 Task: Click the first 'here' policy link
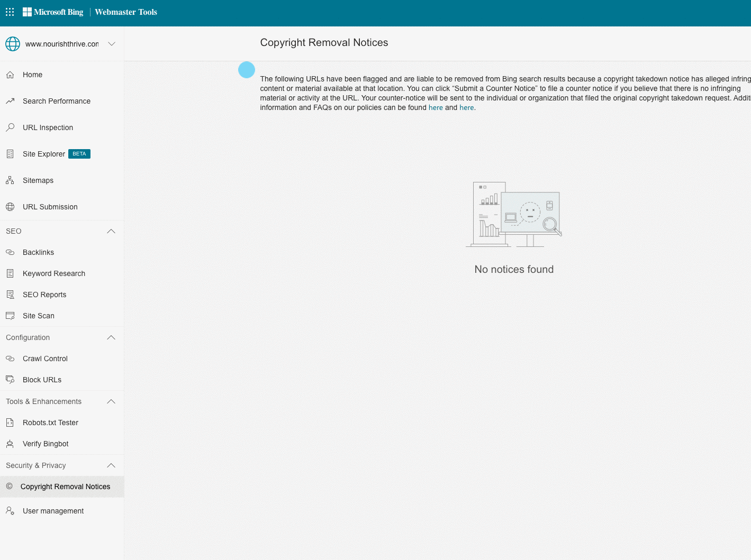436,107
